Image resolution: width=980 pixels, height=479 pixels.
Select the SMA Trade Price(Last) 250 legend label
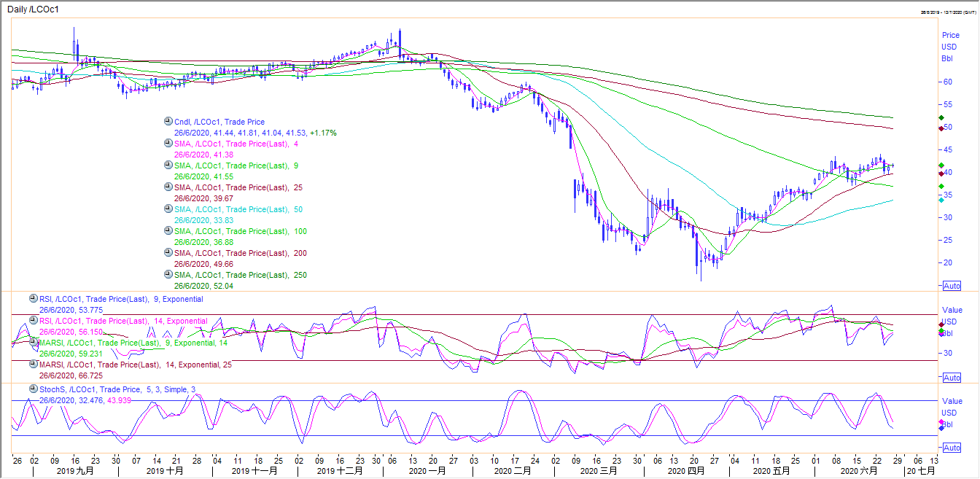click(241, 275)
